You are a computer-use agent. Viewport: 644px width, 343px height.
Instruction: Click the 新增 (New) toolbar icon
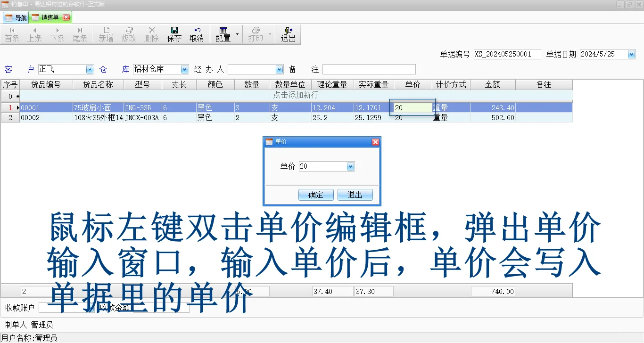click(x=106, y=34)
